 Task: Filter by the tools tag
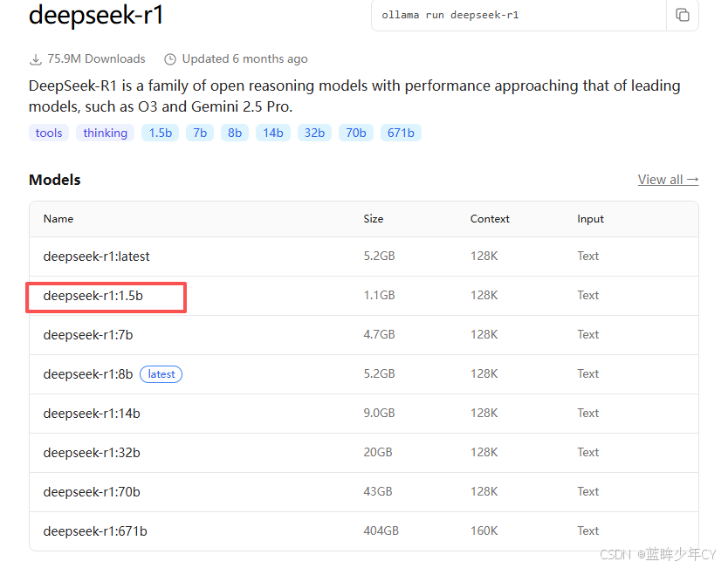click(49, 133)
